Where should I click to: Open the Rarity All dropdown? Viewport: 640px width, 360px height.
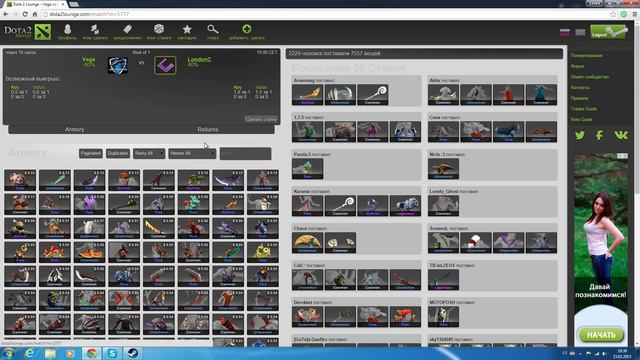tap(149, 153)
